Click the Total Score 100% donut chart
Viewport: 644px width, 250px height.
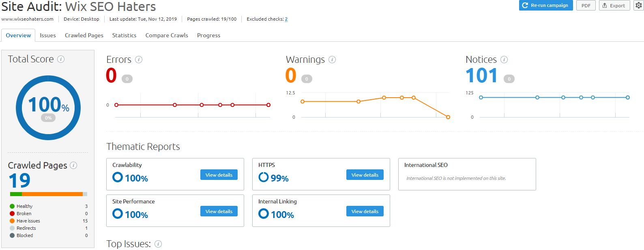coord(48,108)
